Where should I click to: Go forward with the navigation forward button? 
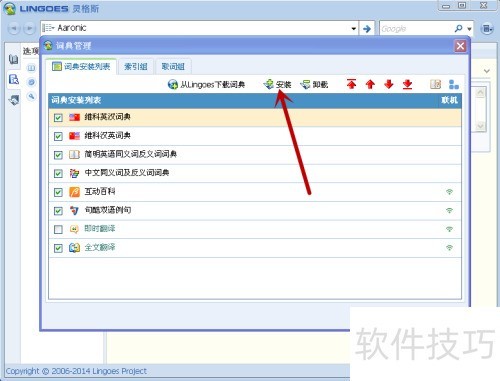pyautogui.click(x=29, y=28)
